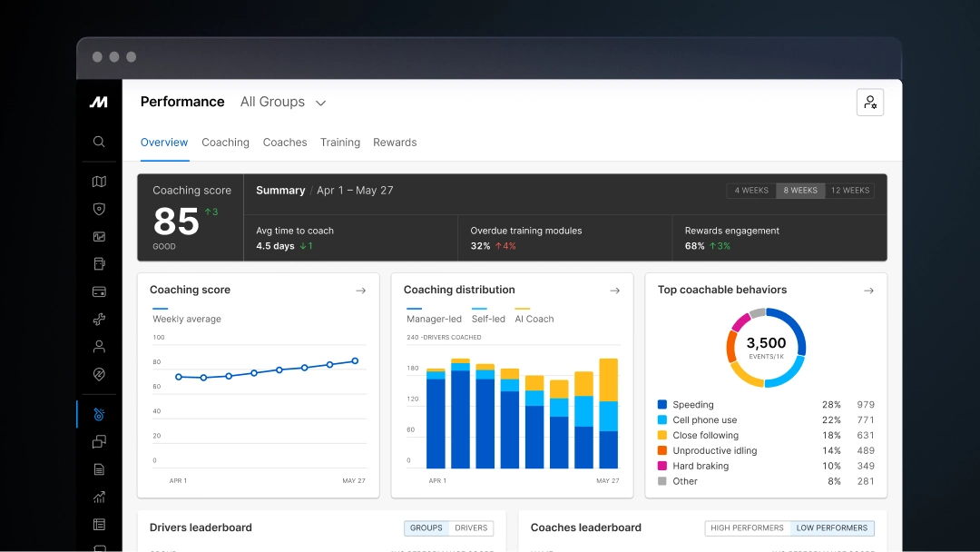This screenshot has width=980, height=552.
Task: Click the Motive logo in the sidebar
Action: point(99,102)
